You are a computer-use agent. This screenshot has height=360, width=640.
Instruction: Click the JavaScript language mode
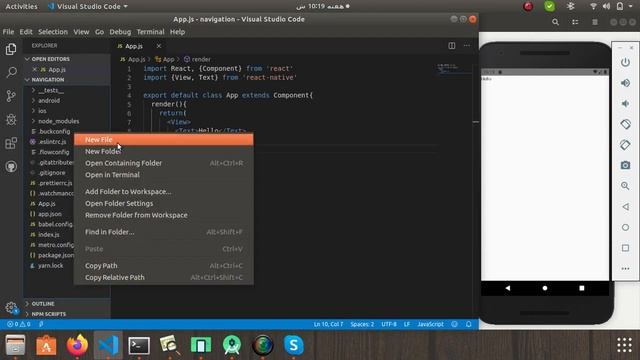(430, 324)
